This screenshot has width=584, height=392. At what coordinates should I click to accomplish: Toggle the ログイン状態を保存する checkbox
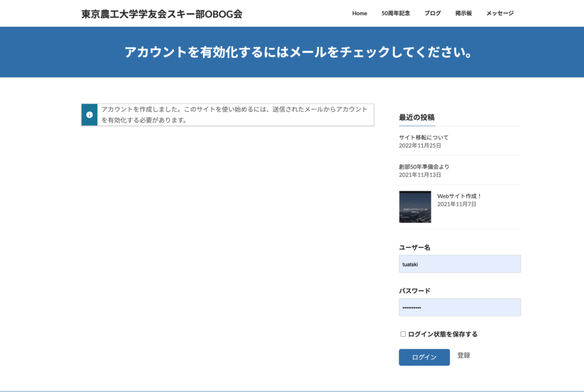[x=403, y=334]
